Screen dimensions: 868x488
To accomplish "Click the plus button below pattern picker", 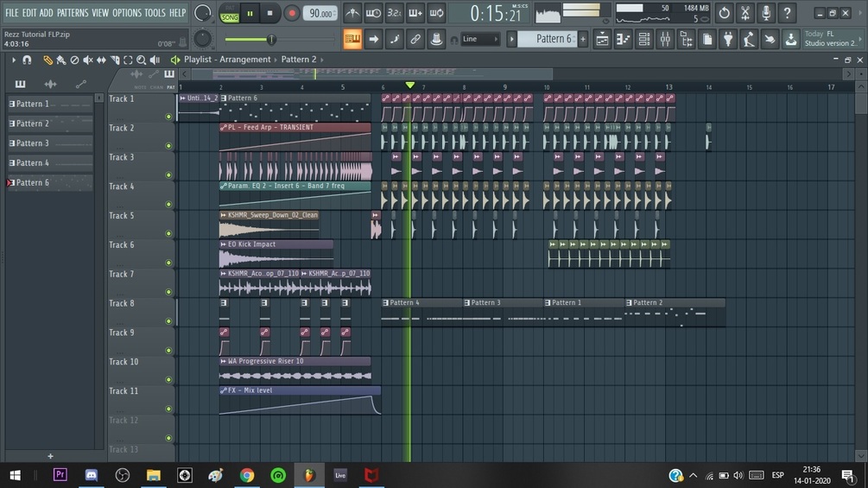I will 50,456.
